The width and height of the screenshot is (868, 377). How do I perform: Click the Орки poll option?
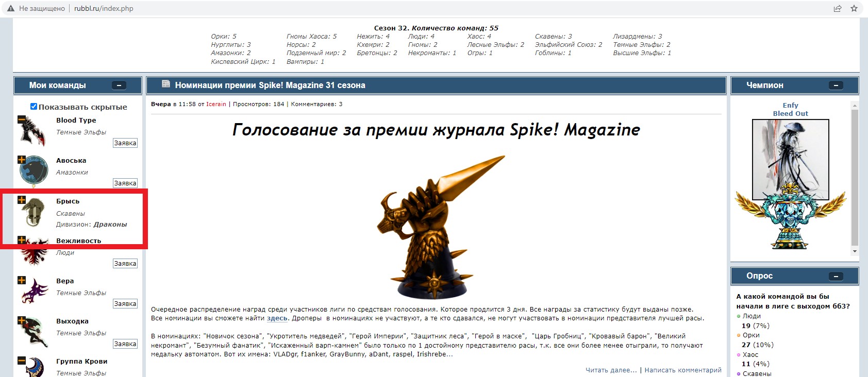pyautogui.click(x=751, y=335)
